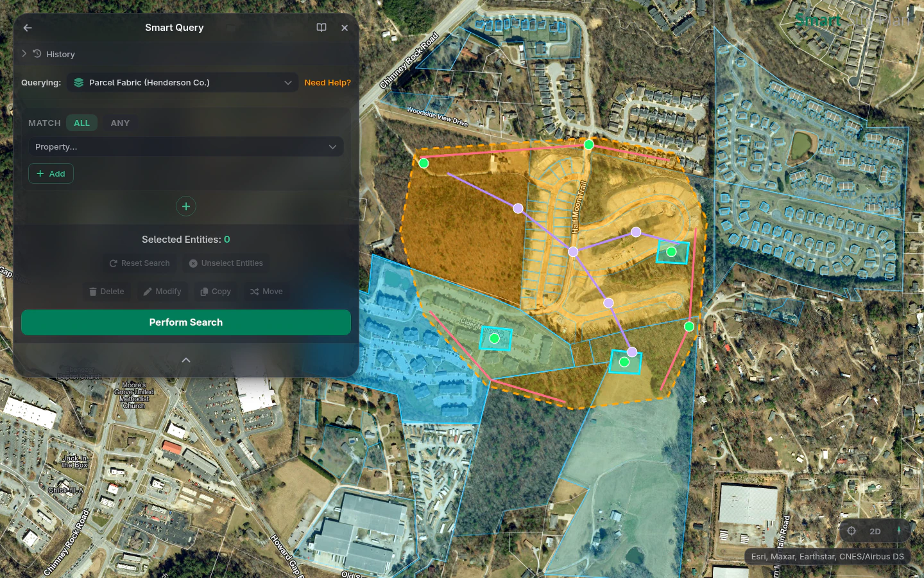
Task: Click the Modify pencil button
Action: pos(162,292)
